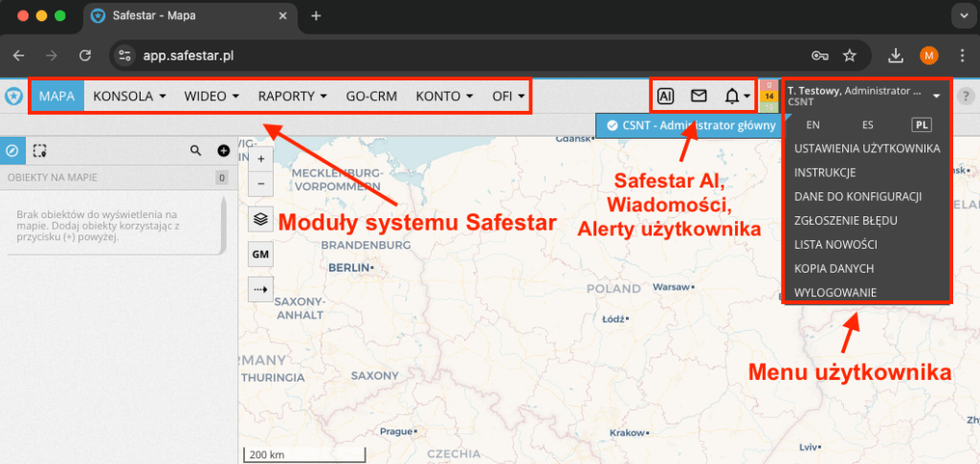The width and height of the screenshot is (980, 464).
Task: Add objects with the plus icon
Action: (223, 150)
